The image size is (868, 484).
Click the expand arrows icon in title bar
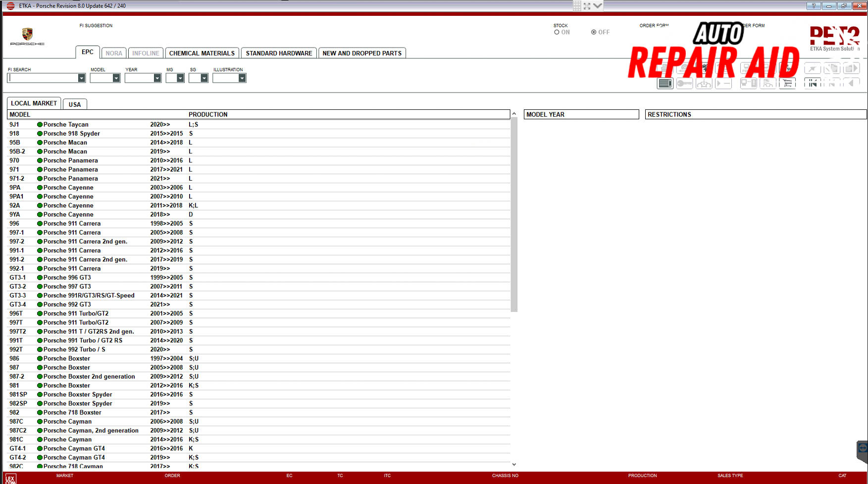point(587,6)
